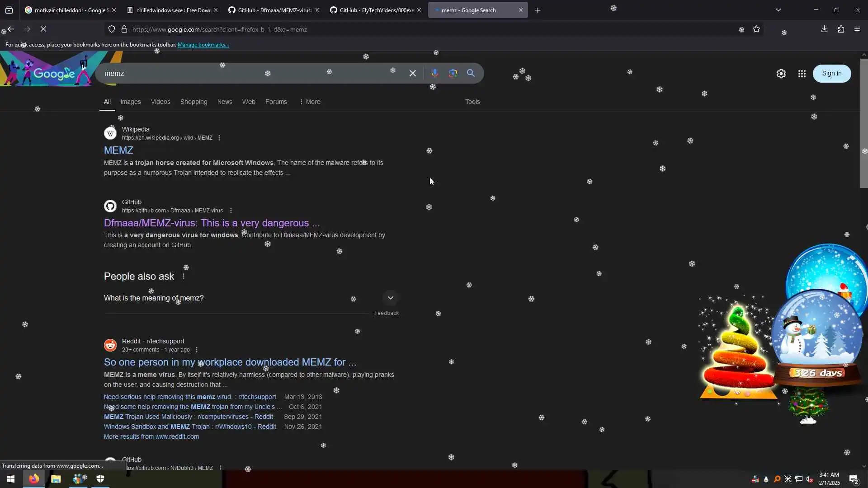Switch to the Images results tab
This screenshot has height=488, width=868.
pos(131,102)
